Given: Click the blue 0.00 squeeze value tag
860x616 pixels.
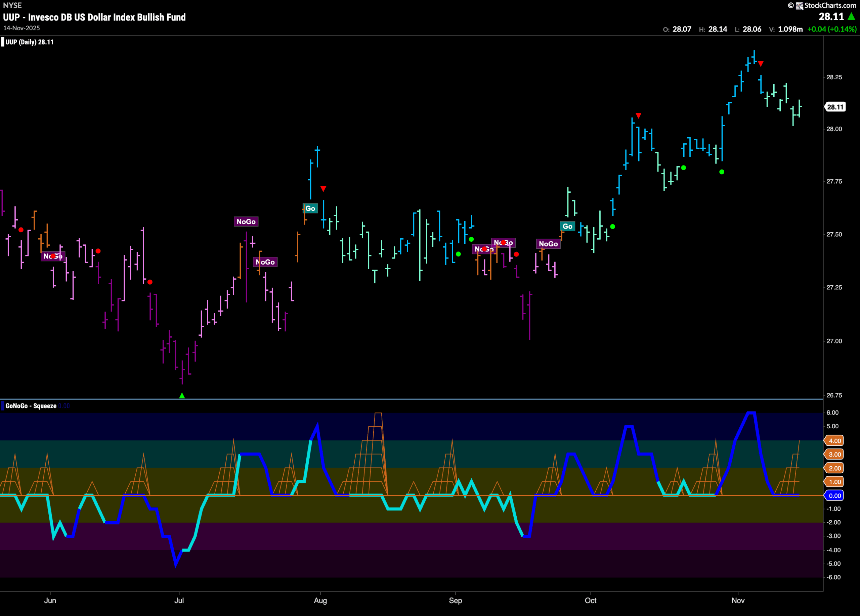Looking at the screenshot, I should (x=834, y=496).
